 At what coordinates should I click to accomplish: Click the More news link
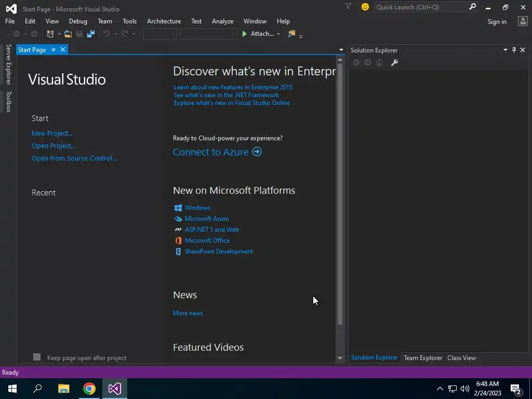click(188, 313)
